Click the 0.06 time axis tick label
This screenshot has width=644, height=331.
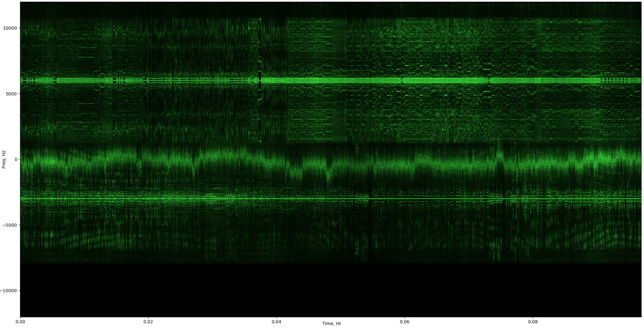tap(404, 322)
